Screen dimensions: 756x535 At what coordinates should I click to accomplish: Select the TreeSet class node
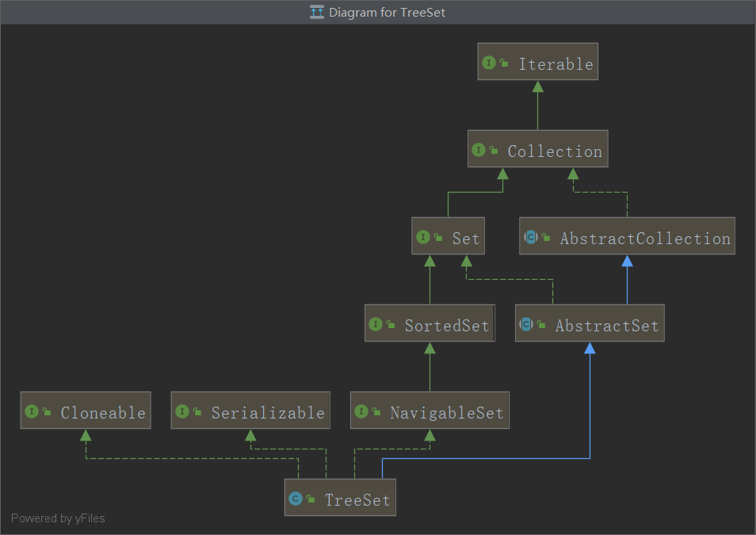tap(355, 500)
